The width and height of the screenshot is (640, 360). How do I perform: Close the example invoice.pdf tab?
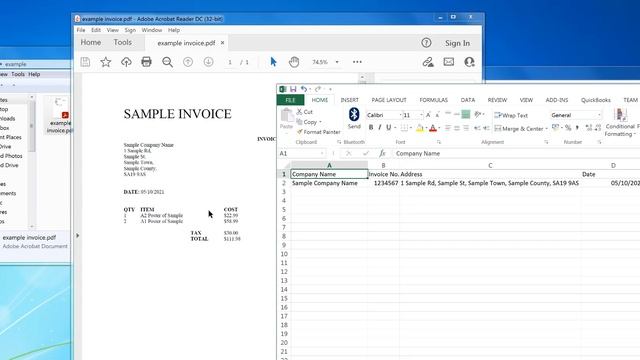(222, 42)
